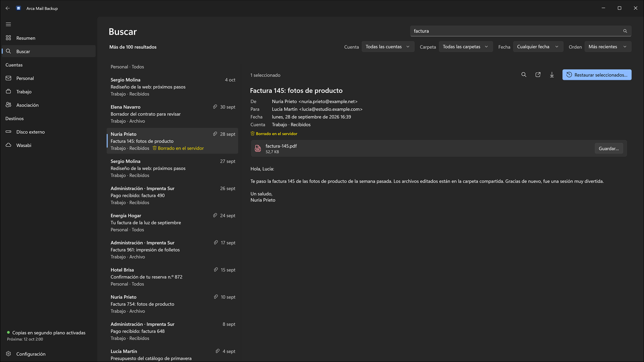Viewport: 644px width, 362px height.
Task: Open message in external window icon
Action: click(538, 75)
